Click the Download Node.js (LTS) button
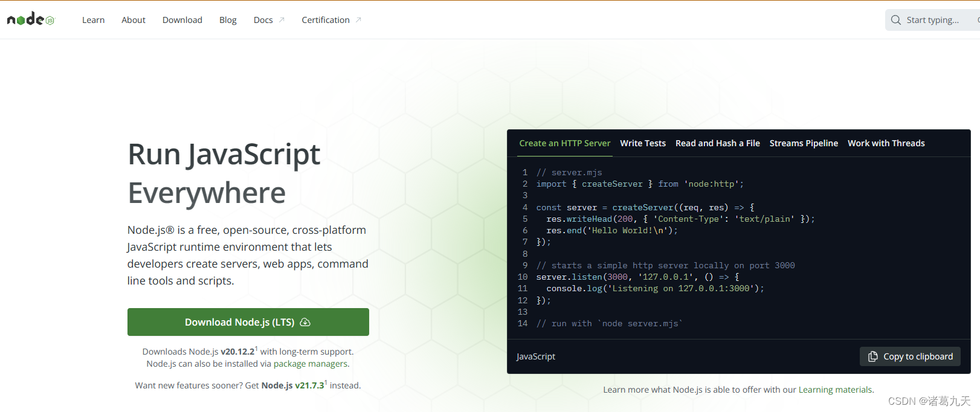This screenshot has width=980, height=412. click(x=248, y=322)
